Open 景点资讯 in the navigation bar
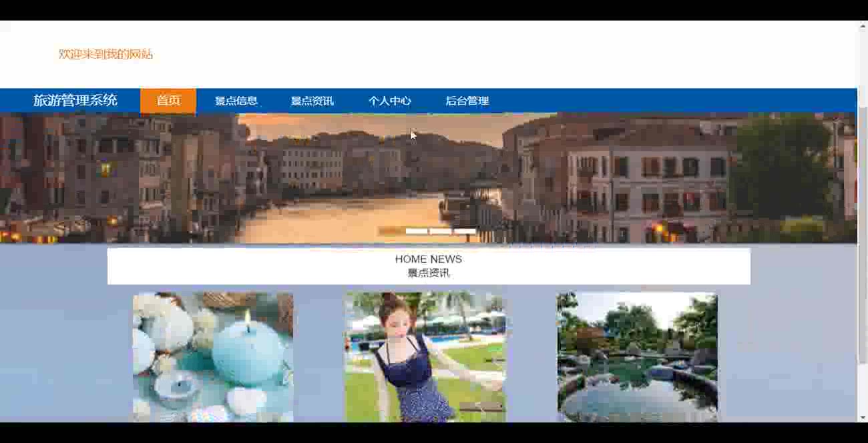Screen dimensions: 868x443 312,101
